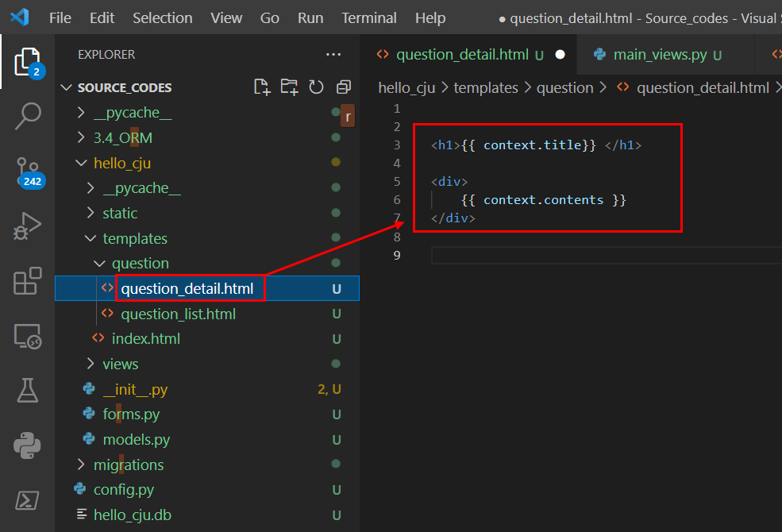Viewport: 782px width, 532px height.
Task: Open the Run and Debug view
Action: tap(28, 226)
